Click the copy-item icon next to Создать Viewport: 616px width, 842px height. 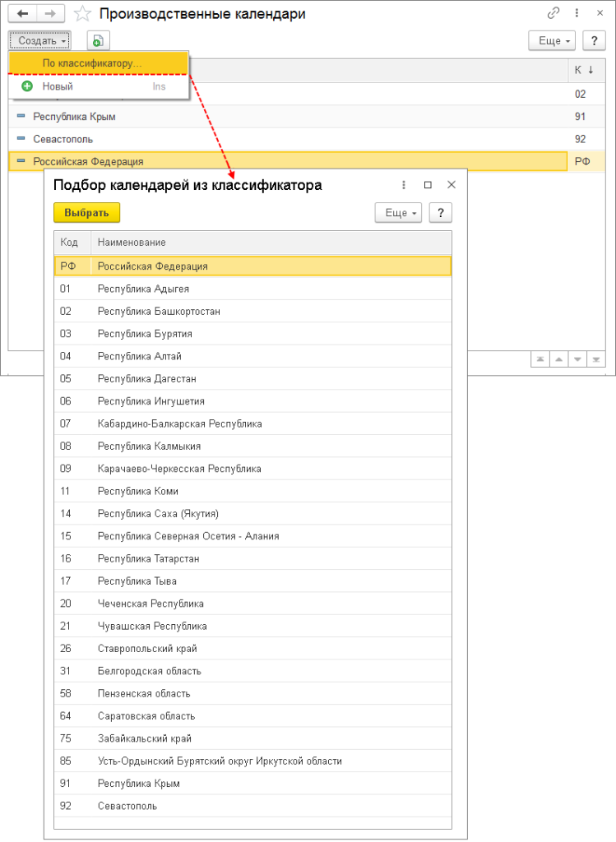pos(98,40)
